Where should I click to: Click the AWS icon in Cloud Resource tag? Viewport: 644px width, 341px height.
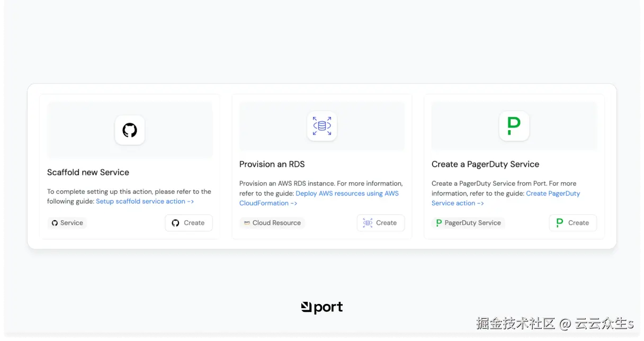tap(247, 223)
